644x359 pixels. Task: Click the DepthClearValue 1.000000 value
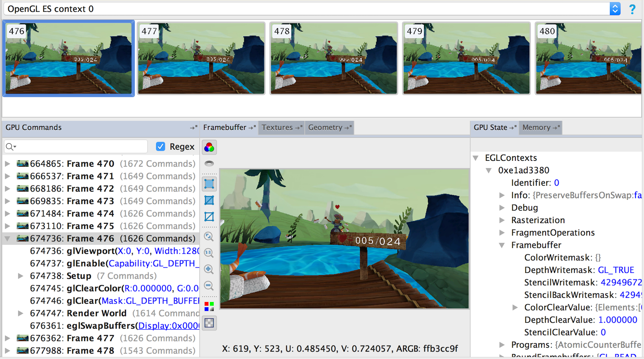[618, 320]
